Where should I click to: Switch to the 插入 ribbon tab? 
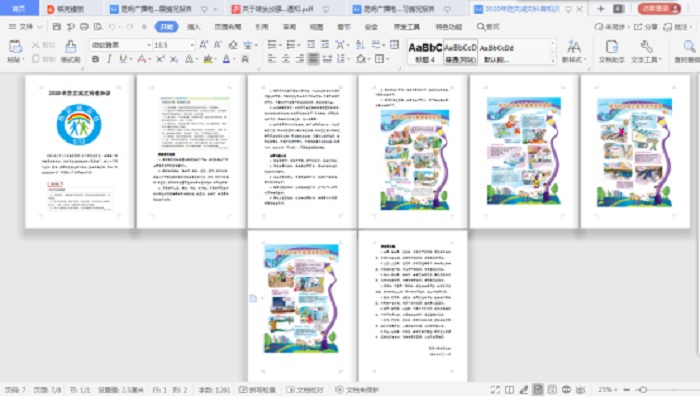coord(193,27)
